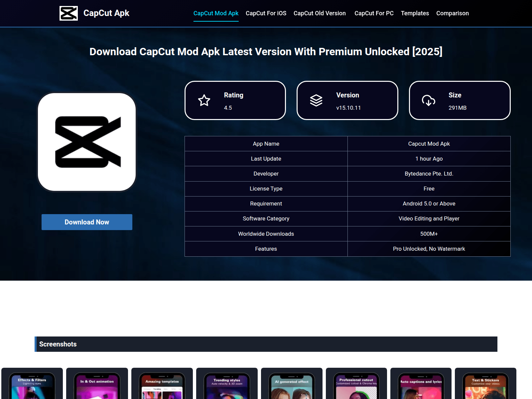Click 'Pro Unlocked, No Watermark' cell
Screen dimensions: 532x399
[x=429, y=249]
